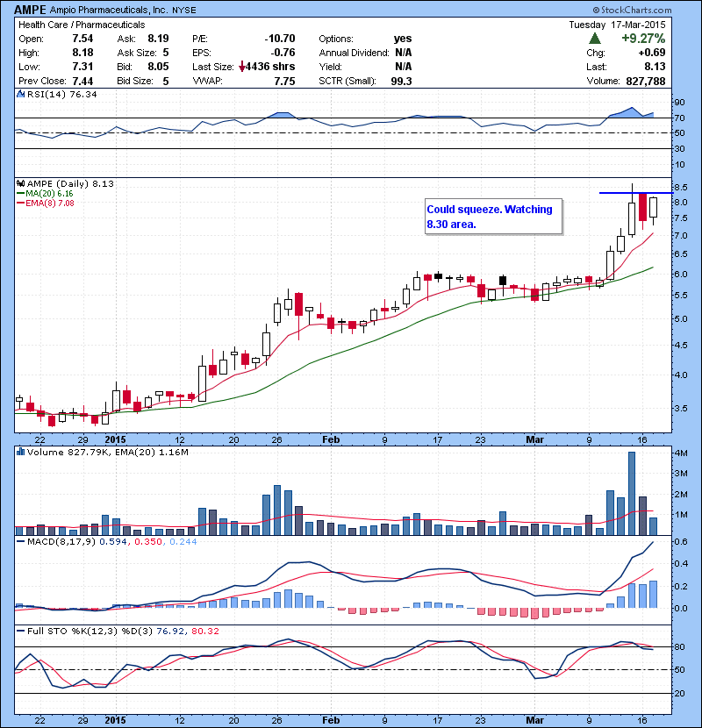Click the Annual Dividend N/A value
The height and width of the screenshot is (728, 702).
[x=404, y=53]
